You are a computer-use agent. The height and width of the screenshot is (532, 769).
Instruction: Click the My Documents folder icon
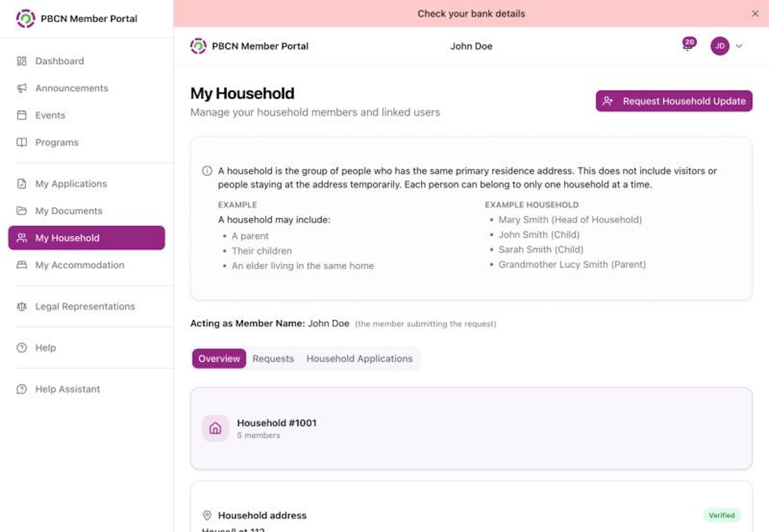pyautogui.click(x=22, y=211)
